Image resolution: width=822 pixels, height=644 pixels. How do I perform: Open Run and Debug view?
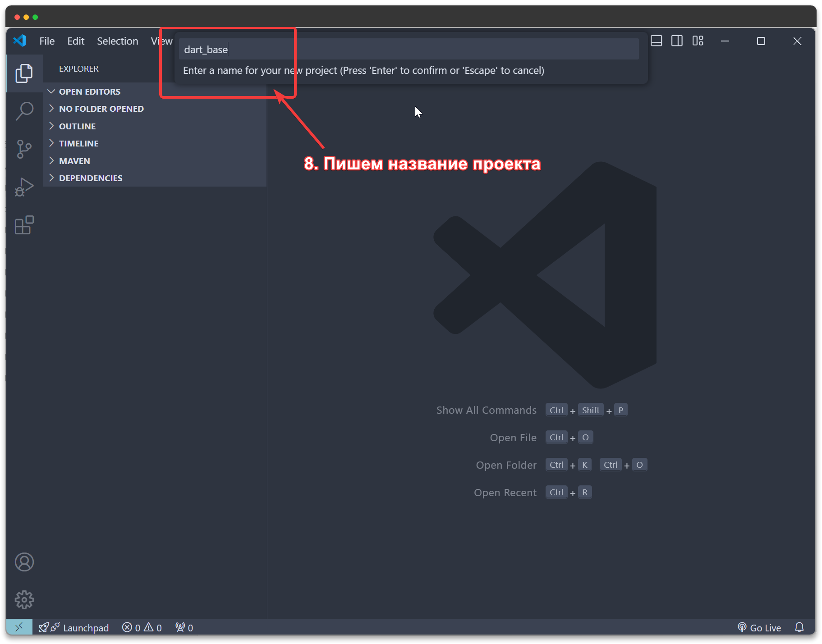click(x=24, y=187)
